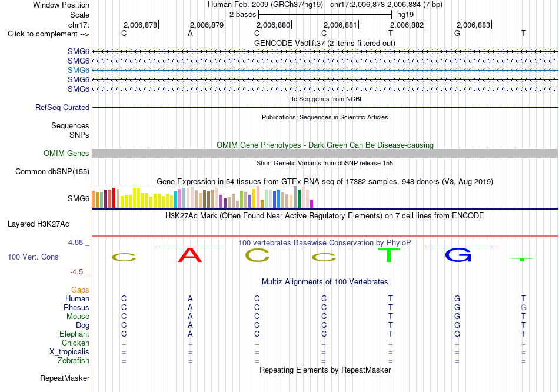The width and height of the screenshot is (559, 392).
Task: Click the SMG6 label beside the GTEx bar chart
Action: (x=78, y=198)
